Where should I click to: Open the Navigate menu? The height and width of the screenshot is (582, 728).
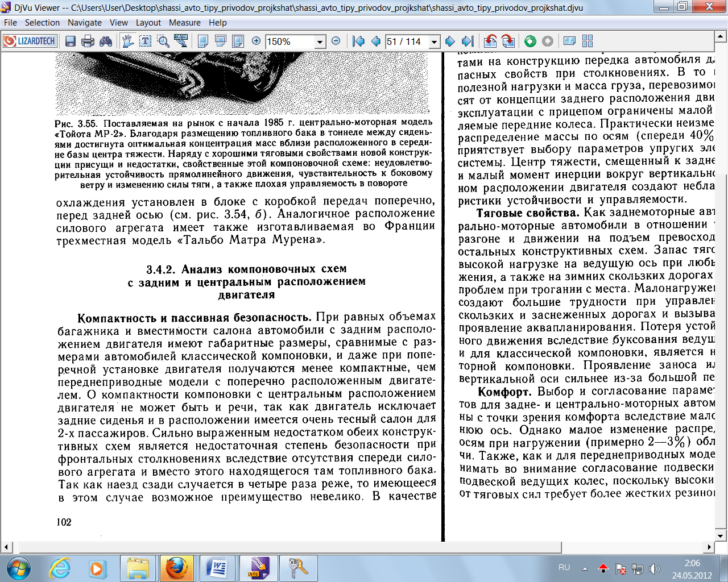coord(85,23)
